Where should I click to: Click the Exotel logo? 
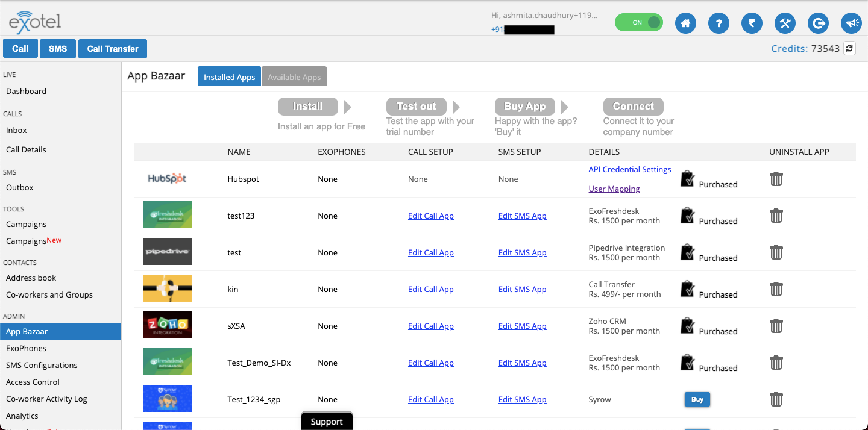tap(34, 22)
